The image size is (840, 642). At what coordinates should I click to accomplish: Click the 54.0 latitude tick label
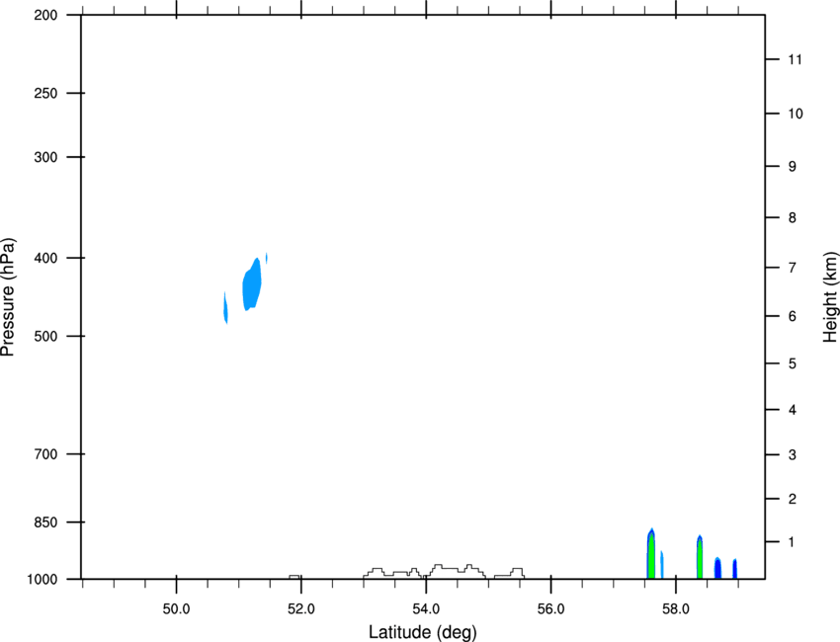[426, 609]
